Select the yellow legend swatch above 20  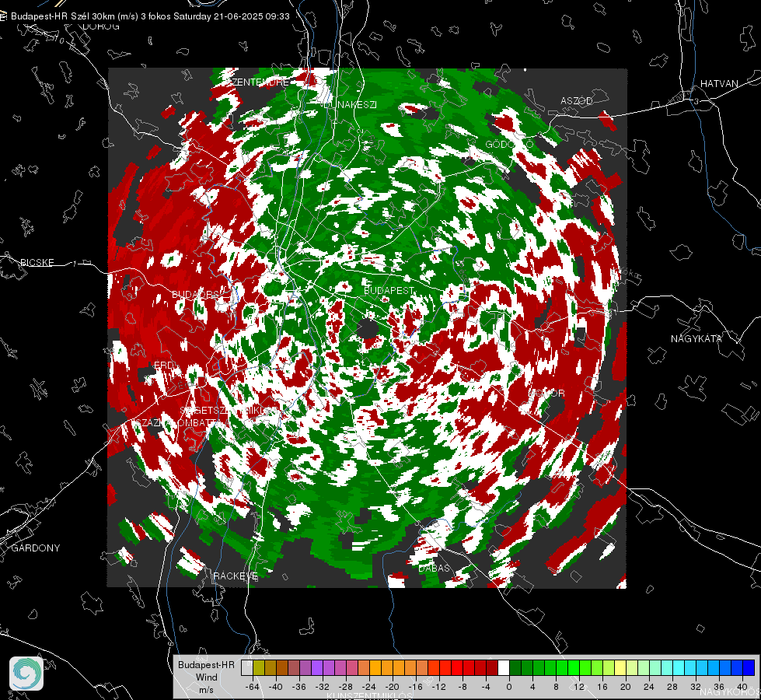point(620,668)
